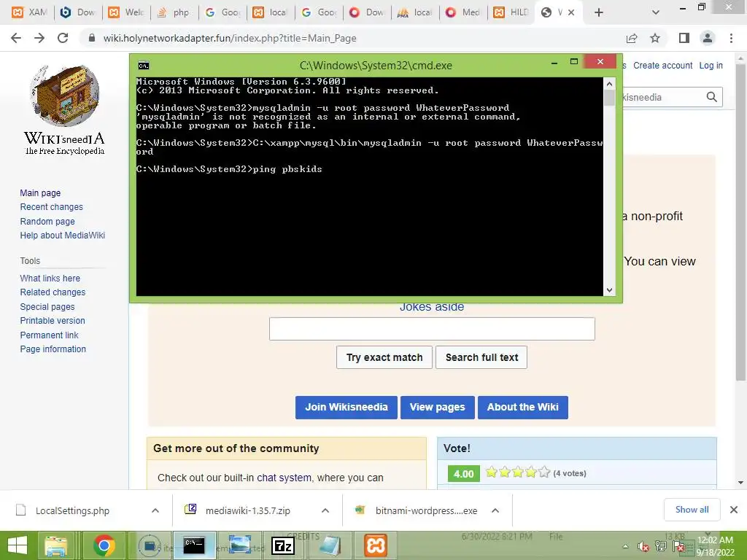Open the photo viewer taskbar icon
The height and width of the screenshot is (560, 747).
[x=240, y=545]
